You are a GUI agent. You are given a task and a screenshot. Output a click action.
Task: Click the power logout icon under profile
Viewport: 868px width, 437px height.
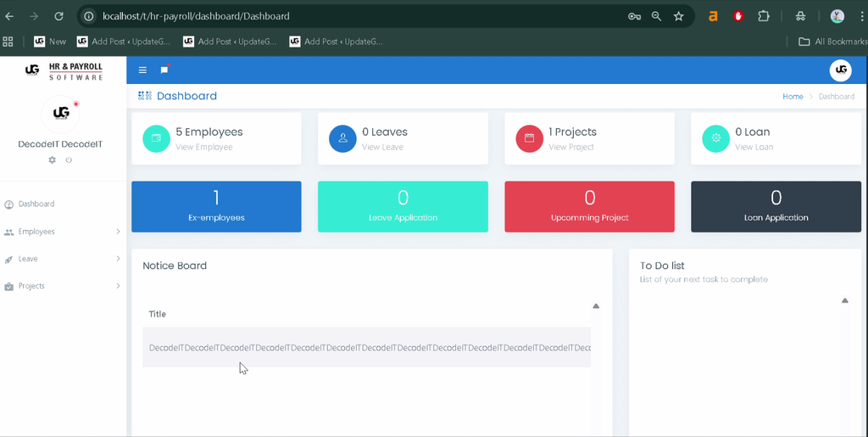click(69, 160)
